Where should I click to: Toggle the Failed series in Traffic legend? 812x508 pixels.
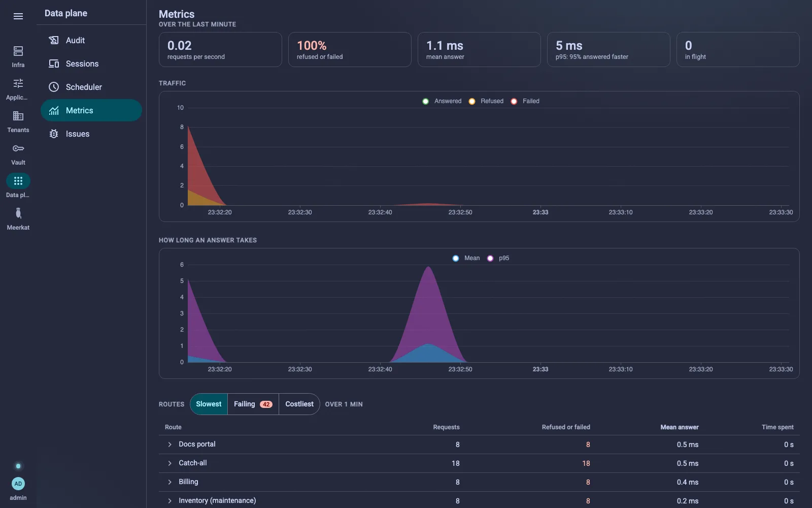525,101
